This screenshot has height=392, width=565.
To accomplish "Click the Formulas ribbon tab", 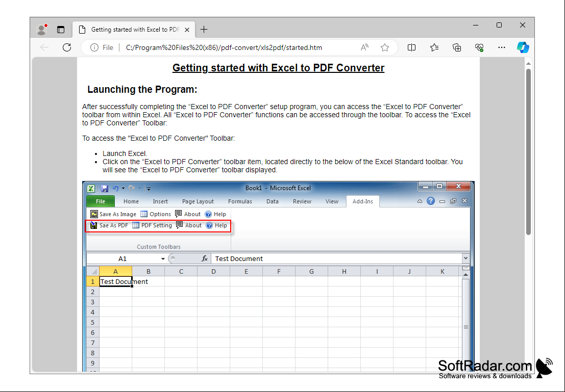I will (x=240, y=201).
